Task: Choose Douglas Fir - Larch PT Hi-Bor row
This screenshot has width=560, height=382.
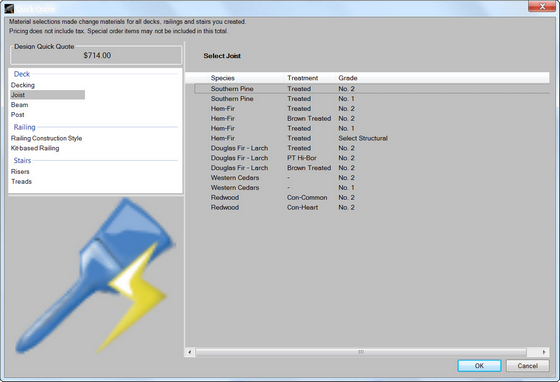Action: pos(371,158)
